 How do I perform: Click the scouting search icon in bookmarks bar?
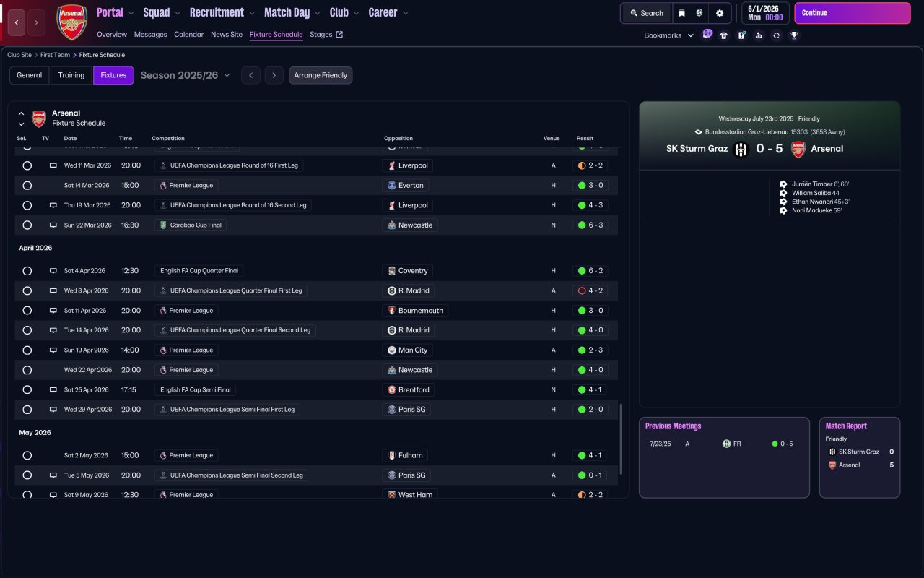coord(759,35)
